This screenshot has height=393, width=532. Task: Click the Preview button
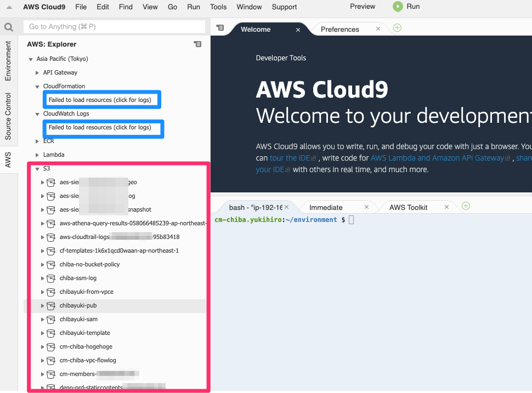pyautogui.click(x=362, y=7)
